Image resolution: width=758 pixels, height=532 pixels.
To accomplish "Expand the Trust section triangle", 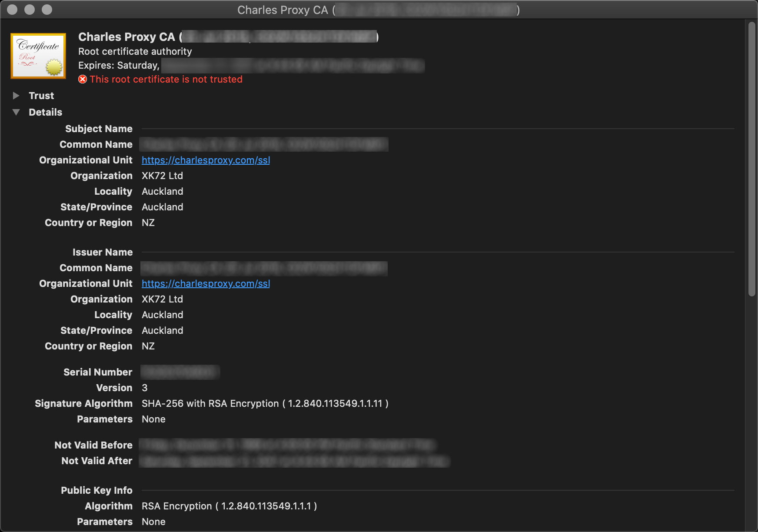I will click(16, 96).
